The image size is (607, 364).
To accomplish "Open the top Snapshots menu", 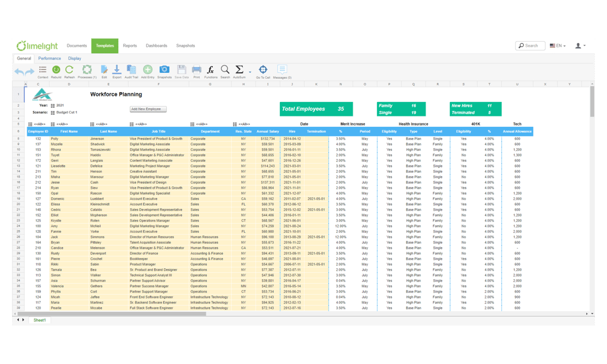I will point(185,45).
